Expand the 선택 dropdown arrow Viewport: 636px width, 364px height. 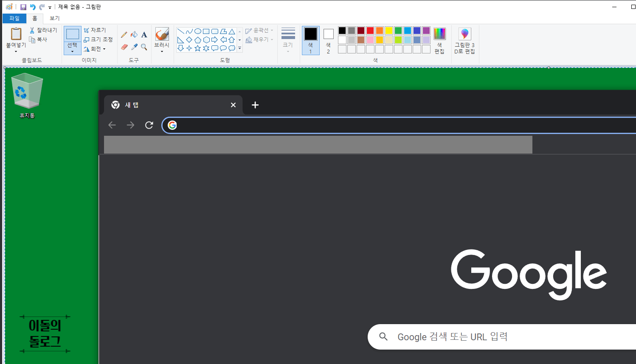[x=73, y=52]
